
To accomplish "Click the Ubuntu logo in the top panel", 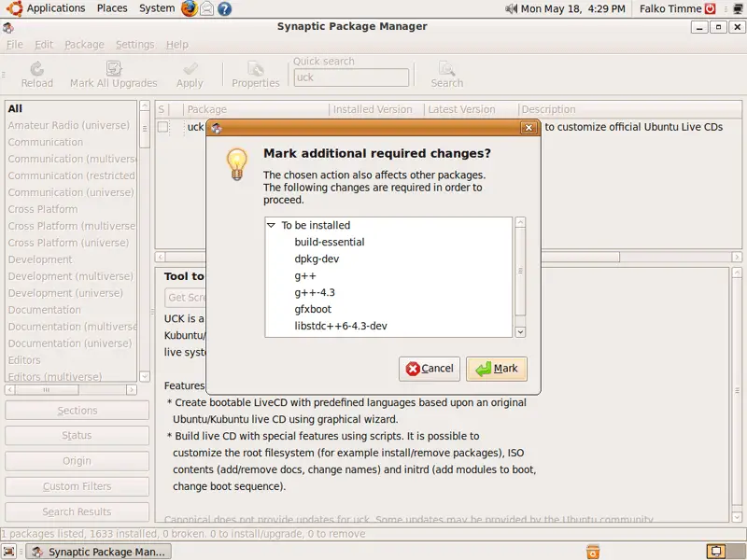I will [14, 8].
